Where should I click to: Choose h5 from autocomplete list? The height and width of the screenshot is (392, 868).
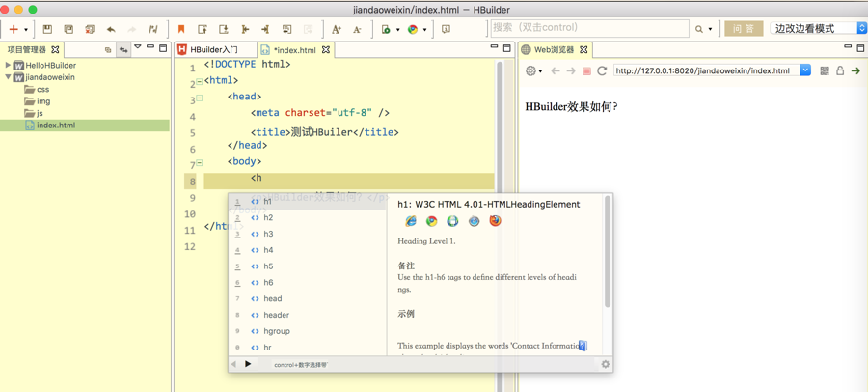point(308,266)
